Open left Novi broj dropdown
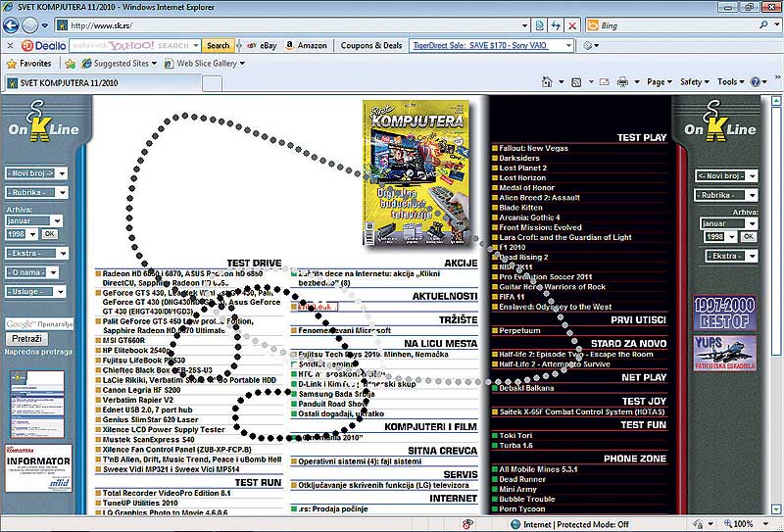 (36, 173)
